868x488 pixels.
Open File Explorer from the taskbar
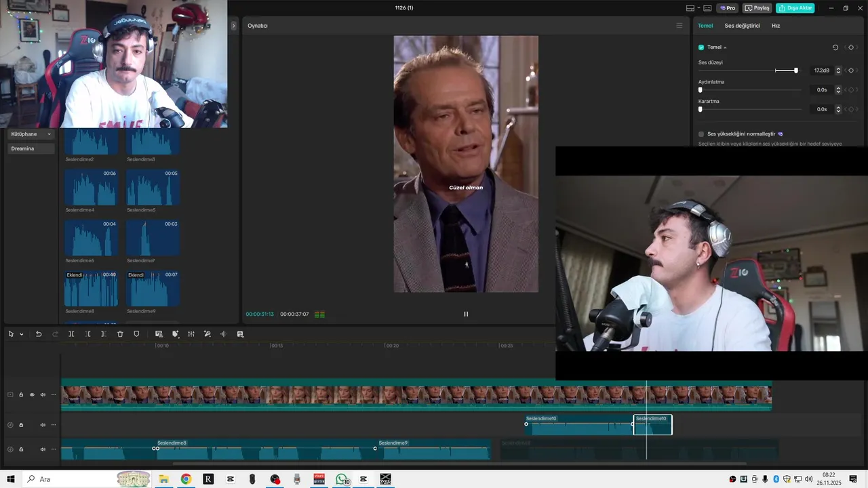(x=163, y=479)
